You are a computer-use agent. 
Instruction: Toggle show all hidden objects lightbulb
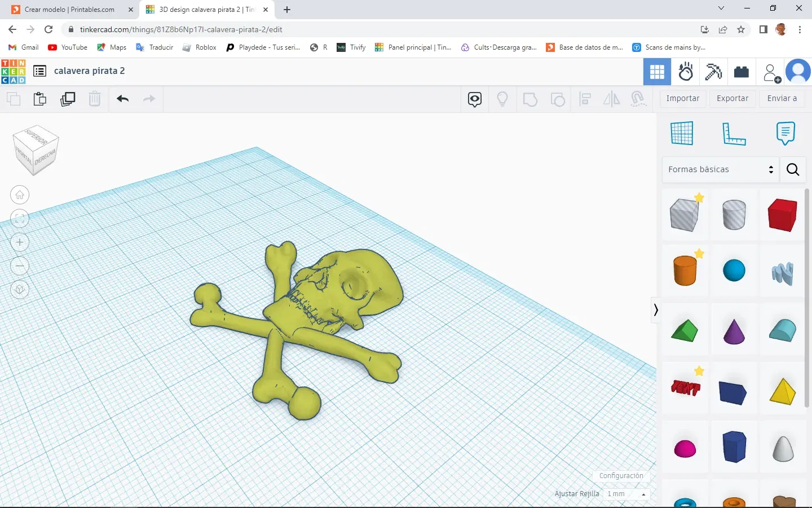coord(502,99)
